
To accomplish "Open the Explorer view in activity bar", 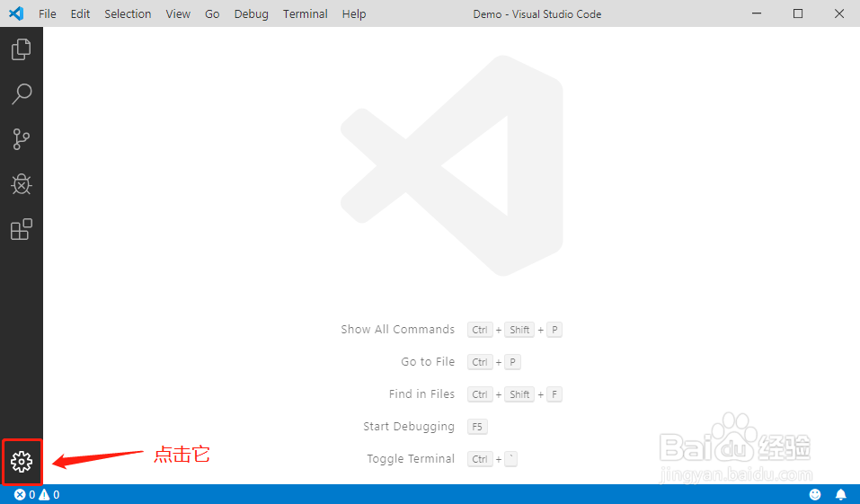I will tap(22, 49).
